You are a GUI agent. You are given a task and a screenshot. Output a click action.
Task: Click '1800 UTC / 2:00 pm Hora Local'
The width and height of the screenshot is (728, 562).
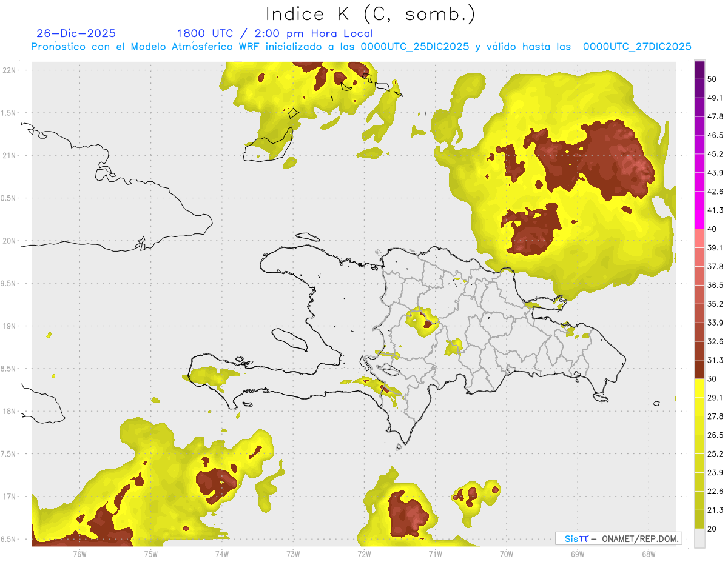coord(275,33)
